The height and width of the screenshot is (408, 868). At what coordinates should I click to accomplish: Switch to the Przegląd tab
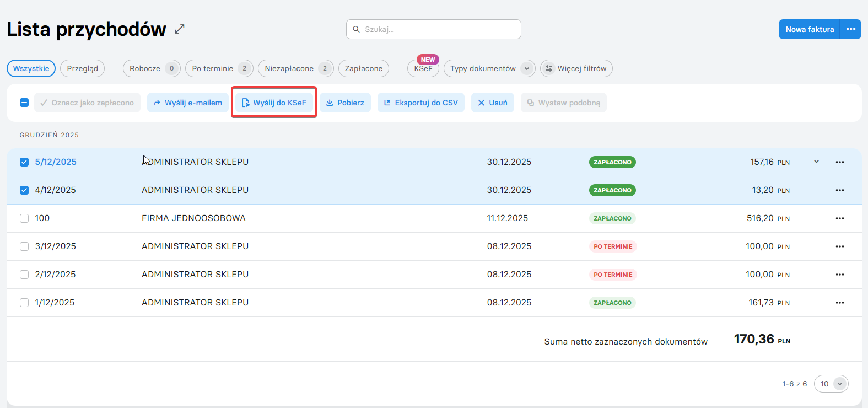(82, 68)
